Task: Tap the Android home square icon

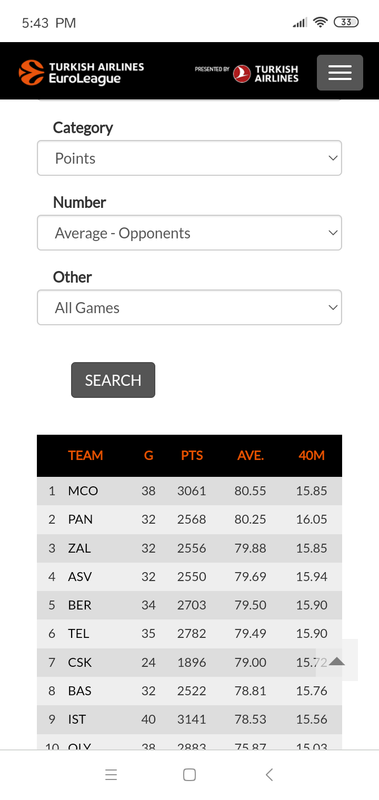Action: tap(189, 774)
